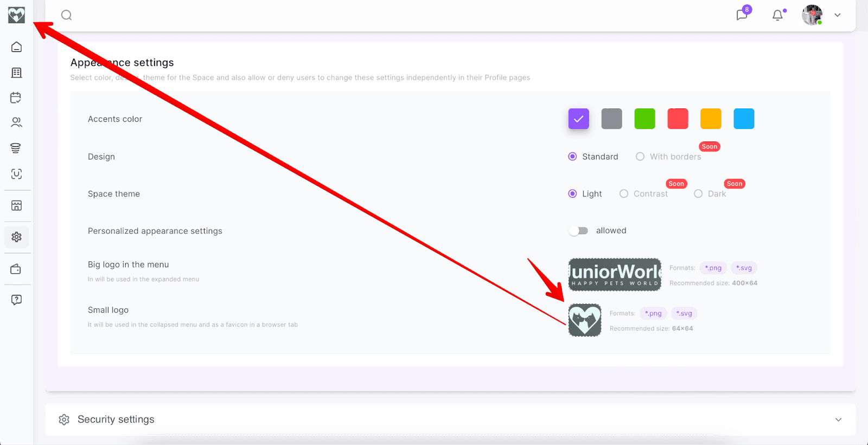Open the profile dropdown arrow
This screenshot has width=868, height=445.
(838, 15)
